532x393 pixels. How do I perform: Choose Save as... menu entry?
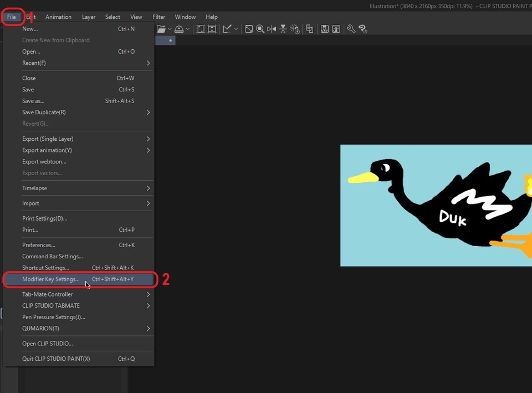coord(78,101)
